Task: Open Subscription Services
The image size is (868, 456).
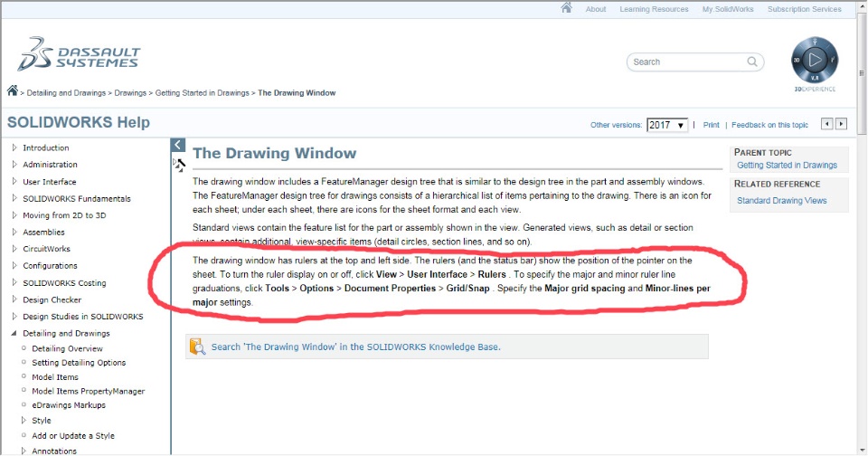Action: pos(805,9)
